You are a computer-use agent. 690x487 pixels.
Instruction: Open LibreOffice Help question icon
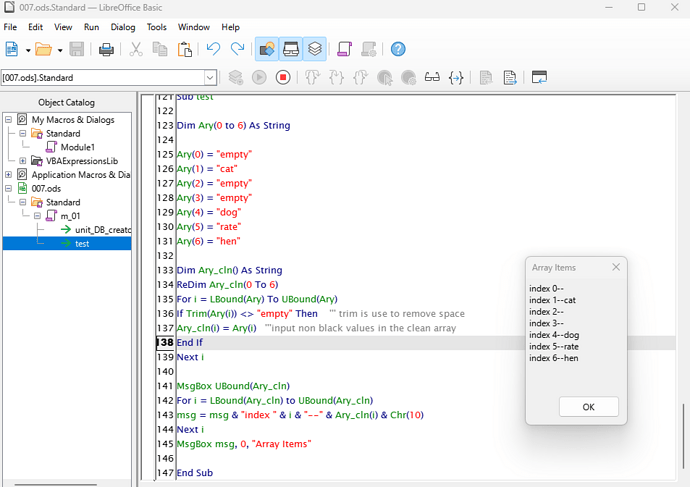[398, 49]
